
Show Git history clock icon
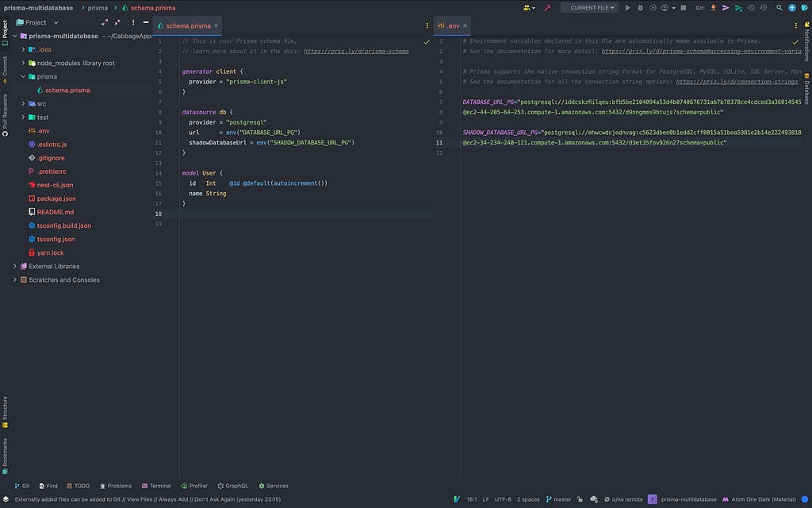(x=751, y=8)
